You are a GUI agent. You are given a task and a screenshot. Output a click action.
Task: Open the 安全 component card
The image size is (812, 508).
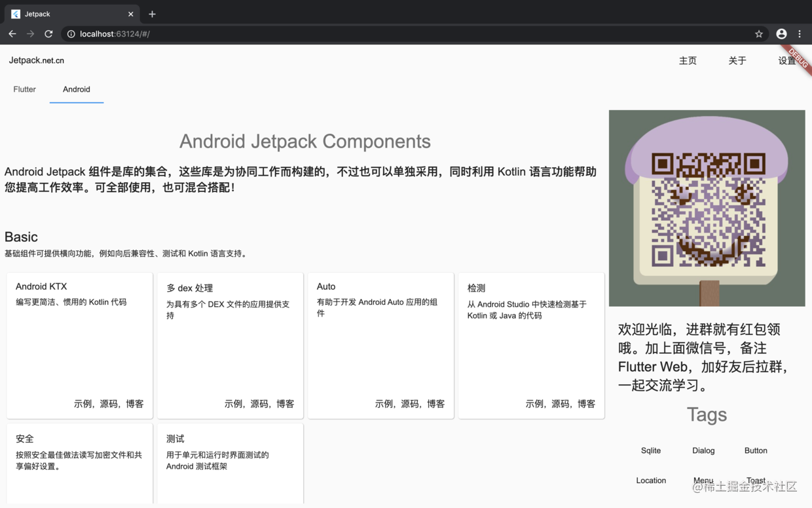[80, 464]
